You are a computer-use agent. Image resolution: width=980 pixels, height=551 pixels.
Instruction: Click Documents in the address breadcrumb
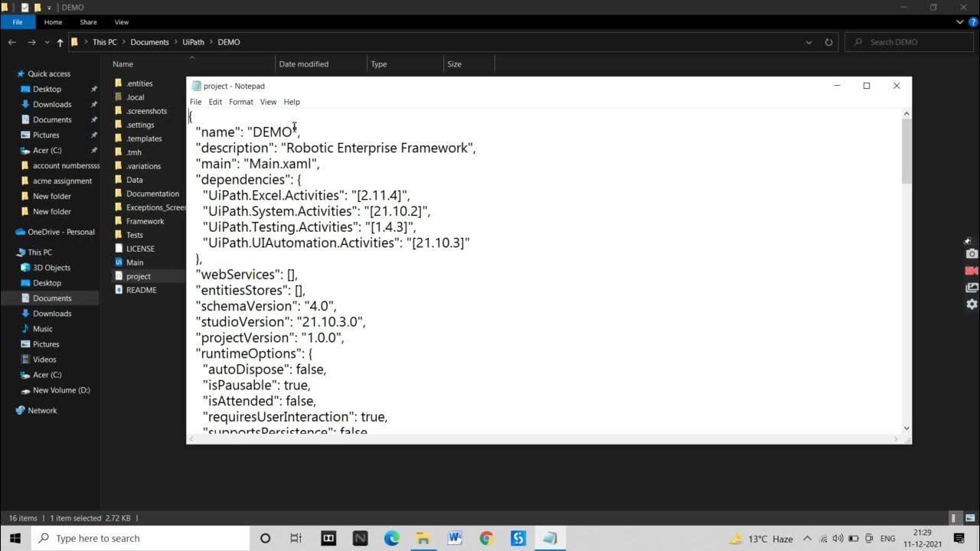(x=149, y=42)
